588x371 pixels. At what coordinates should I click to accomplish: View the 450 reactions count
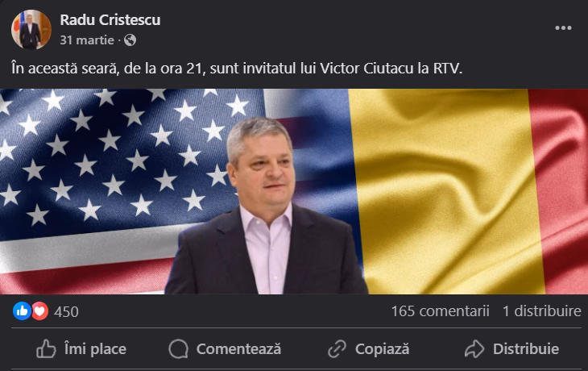point(66,311)
